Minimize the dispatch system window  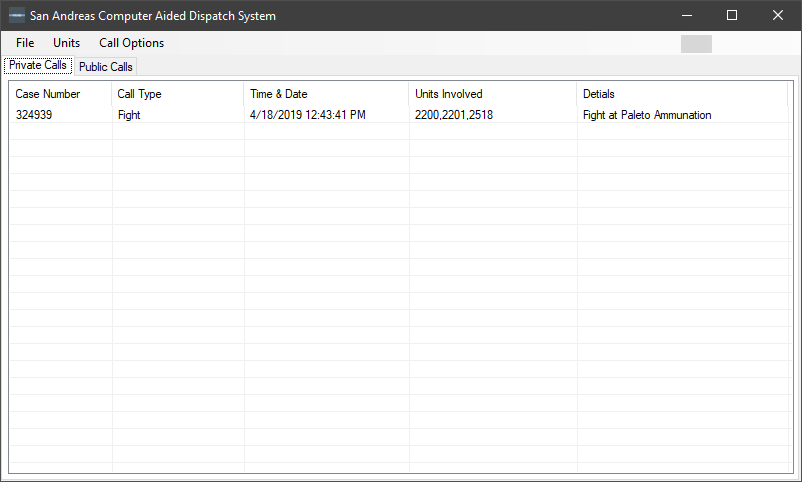686,16
